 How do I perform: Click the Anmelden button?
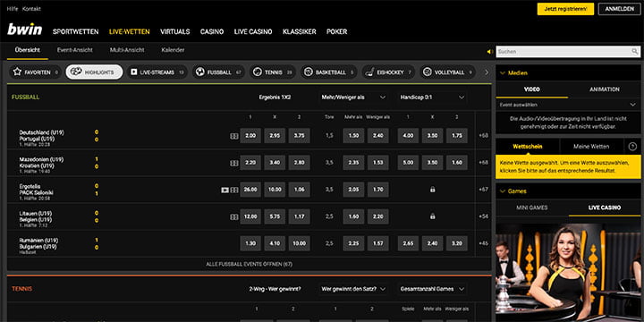(x=619, y=9)
